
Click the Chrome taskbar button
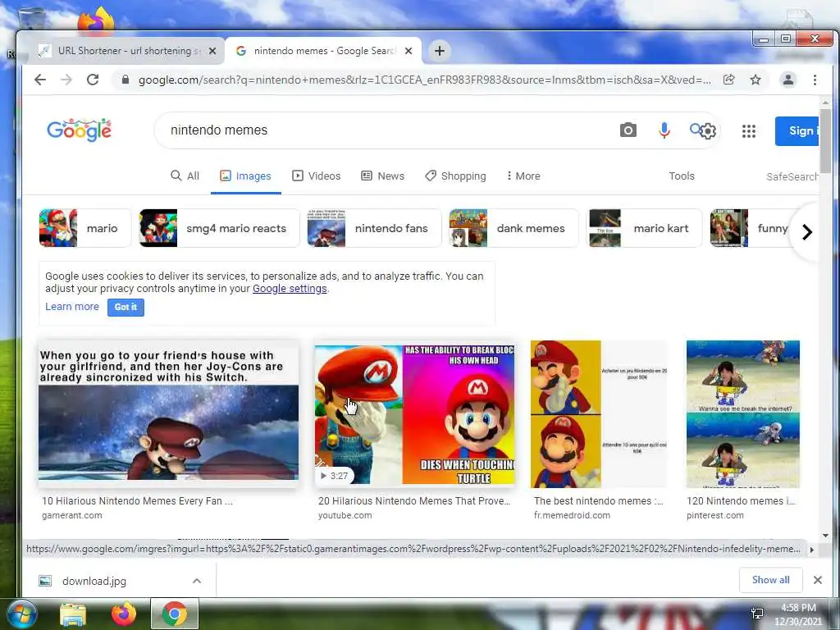coord(175,614)
